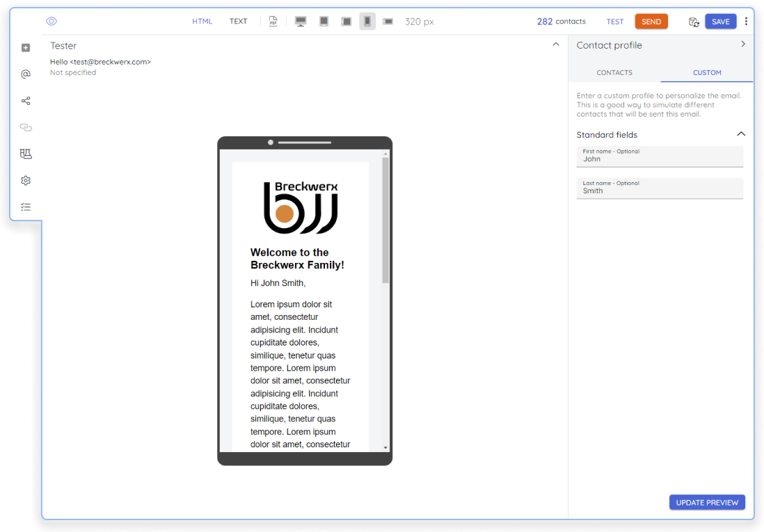Collapse the Contact profile panel chevron
Image resolution: width=764 pixels, height=532 pixels.
click(x=743, y=45)
